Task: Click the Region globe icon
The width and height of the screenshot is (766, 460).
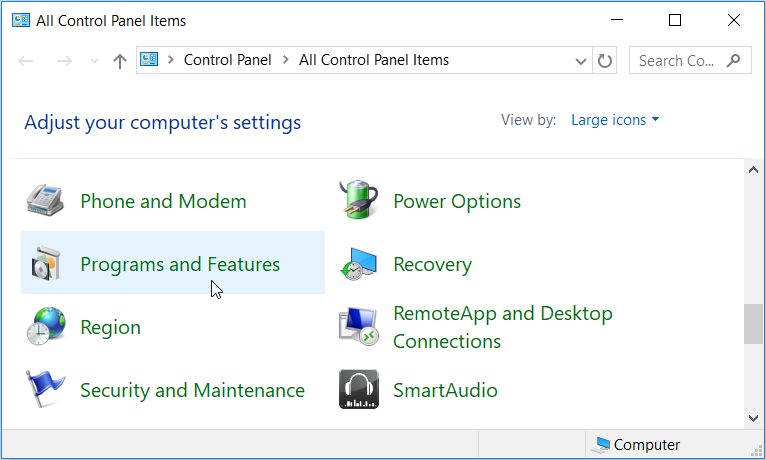Action: (x=45, y=327)
